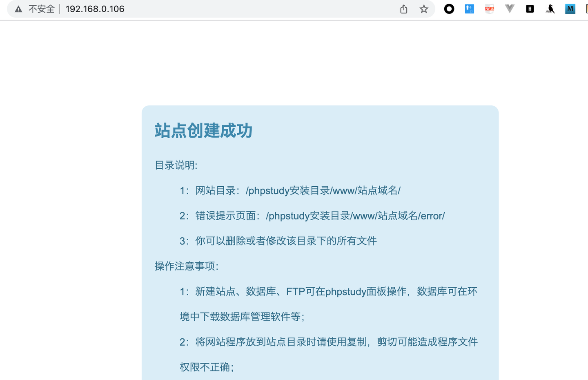This screenshot has height=380, width=588.
Task: Open the browser share menu
Action: 403,9
